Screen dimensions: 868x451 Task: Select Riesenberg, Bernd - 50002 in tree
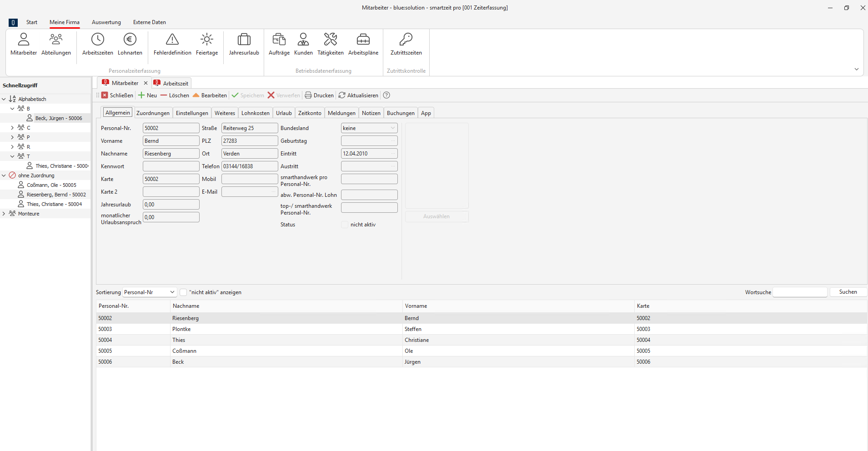56,195
